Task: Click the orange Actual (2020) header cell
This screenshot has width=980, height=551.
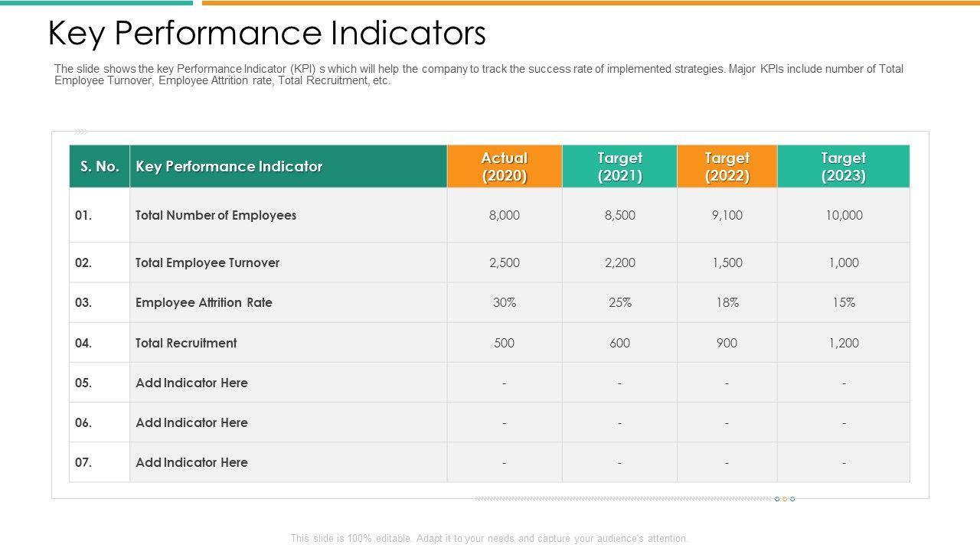Action: [505, 167]
